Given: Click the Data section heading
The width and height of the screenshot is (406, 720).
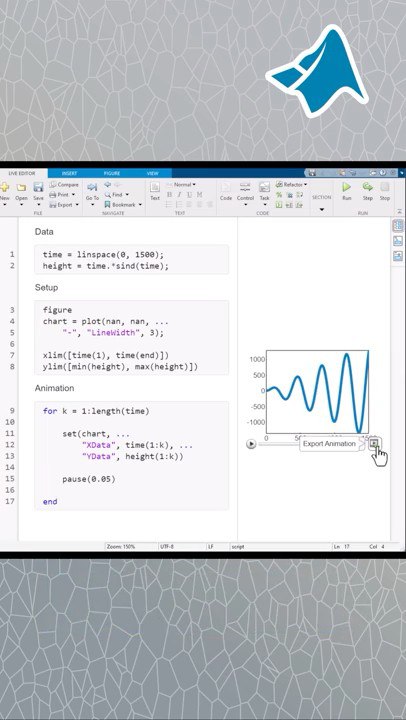Looking at the screenshot, I should click(44, 232).
